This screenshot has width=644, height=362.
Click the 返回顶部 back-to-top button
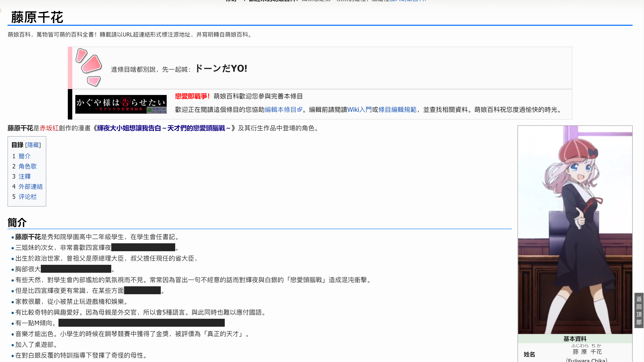click(639, 310)
